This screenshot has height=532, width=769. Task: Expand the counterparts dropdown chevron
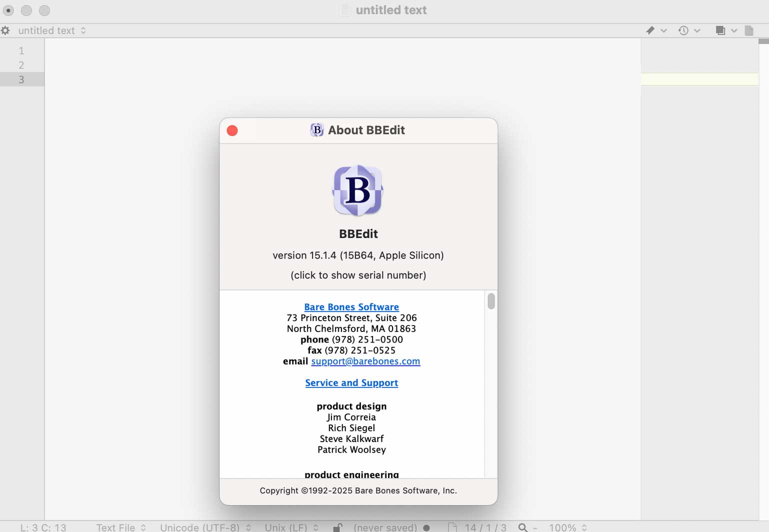734,30
